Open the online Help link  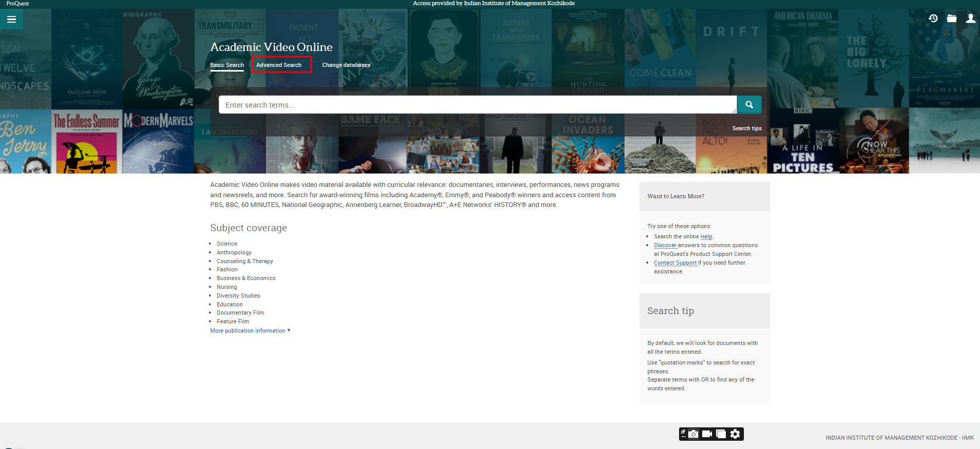[x=706, y=237]
